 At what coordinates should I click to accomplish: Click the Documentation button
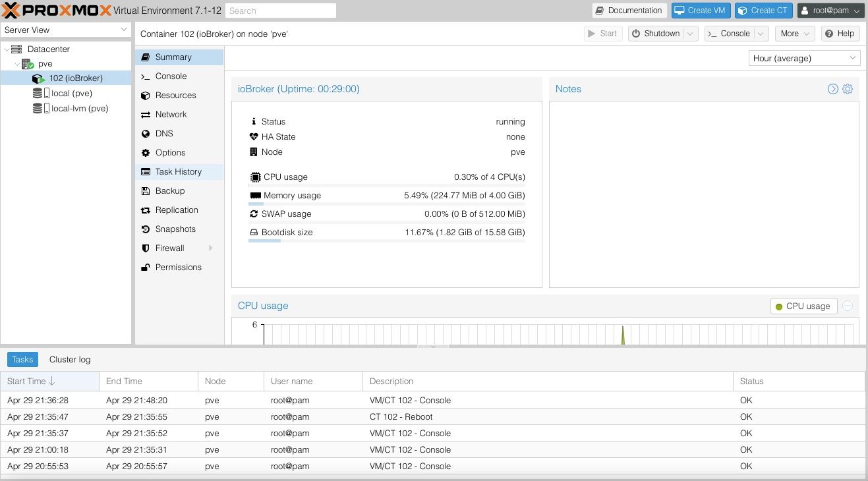(629, 11)
